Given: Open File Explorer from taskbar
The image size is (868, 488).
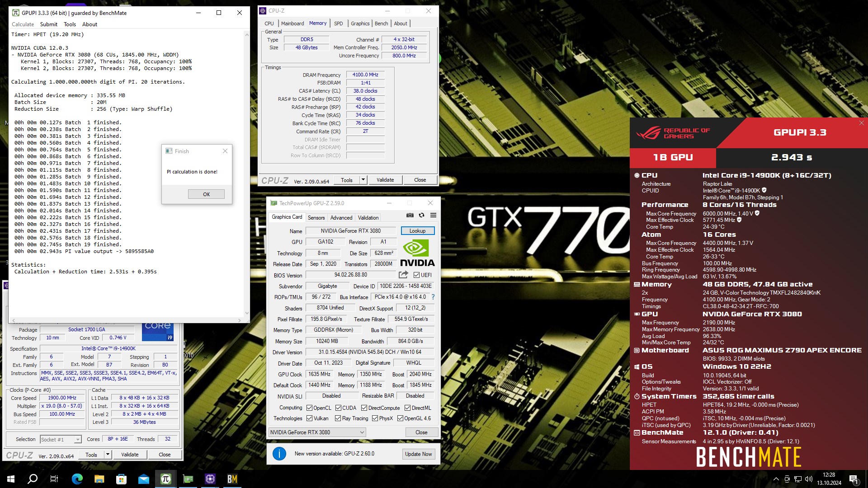Looking at the screenshot, I should (x=99, y=479).
